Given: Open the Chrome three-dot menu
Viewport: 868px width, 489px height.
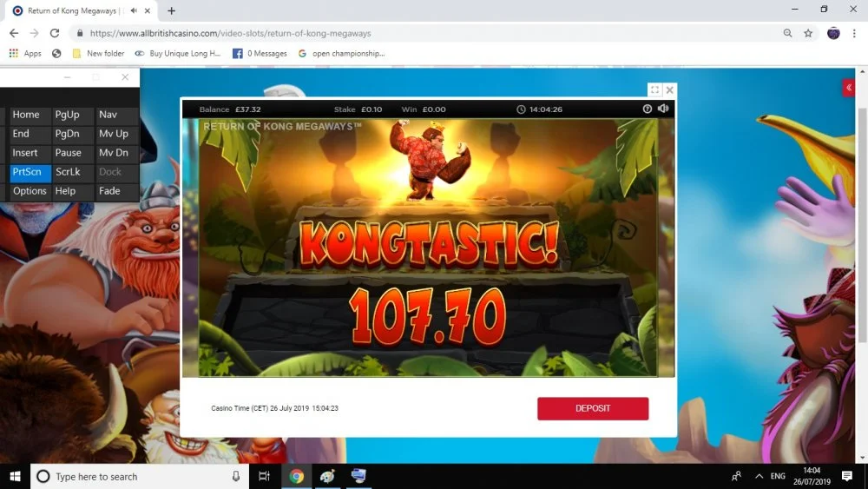Looking at the screenshot, I should click(854, 33).
